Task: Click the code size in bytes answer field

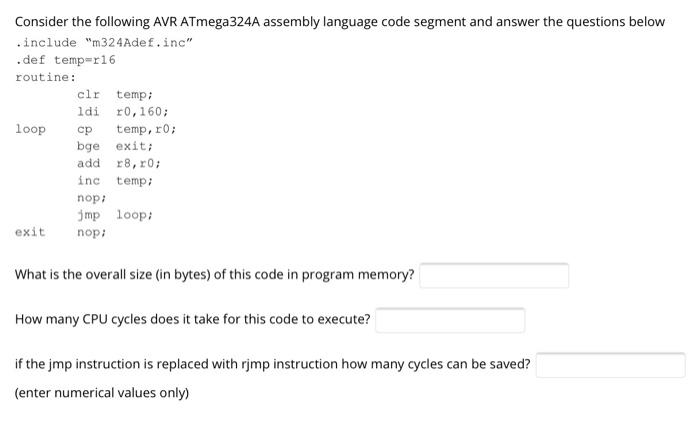Action: 494,276
